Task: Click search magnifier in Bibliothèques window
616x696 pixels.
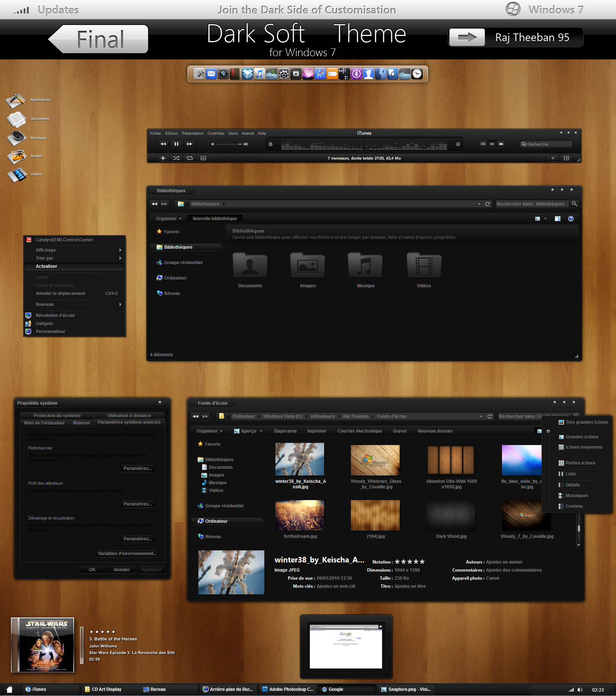Action: (575, 204)
